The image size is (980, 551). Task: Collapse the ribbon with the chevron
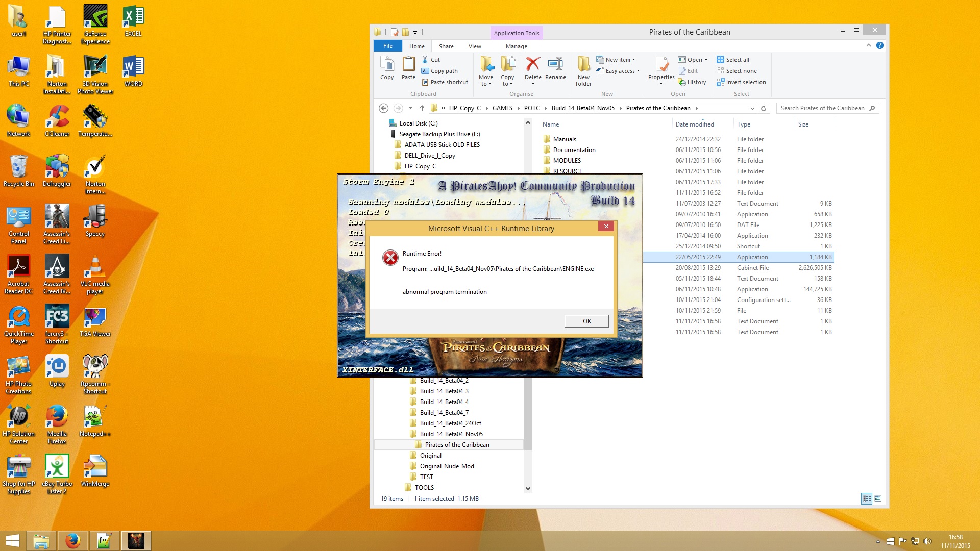click(x=868, y=45)
